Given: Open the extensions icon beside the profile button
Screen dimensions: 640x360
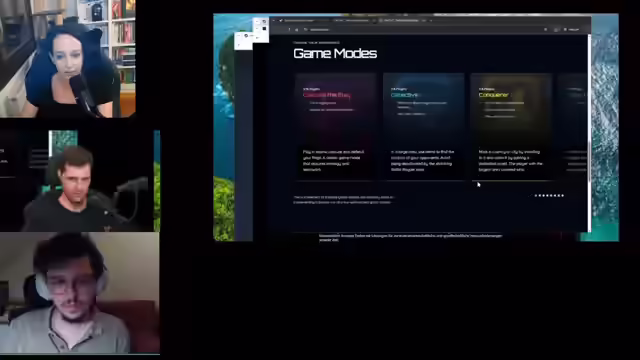Looking at the screenshot, I should tap(556, 29).
